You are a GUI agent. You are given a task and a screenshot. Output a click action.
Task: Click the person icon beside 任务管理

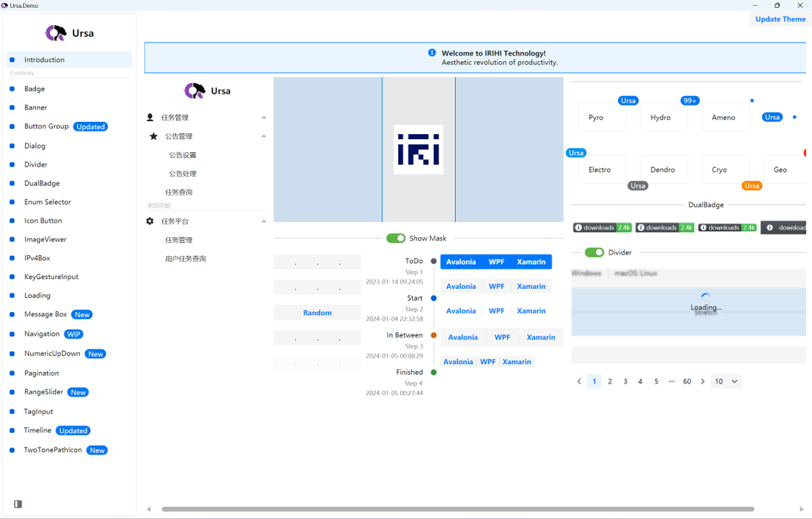150,117
